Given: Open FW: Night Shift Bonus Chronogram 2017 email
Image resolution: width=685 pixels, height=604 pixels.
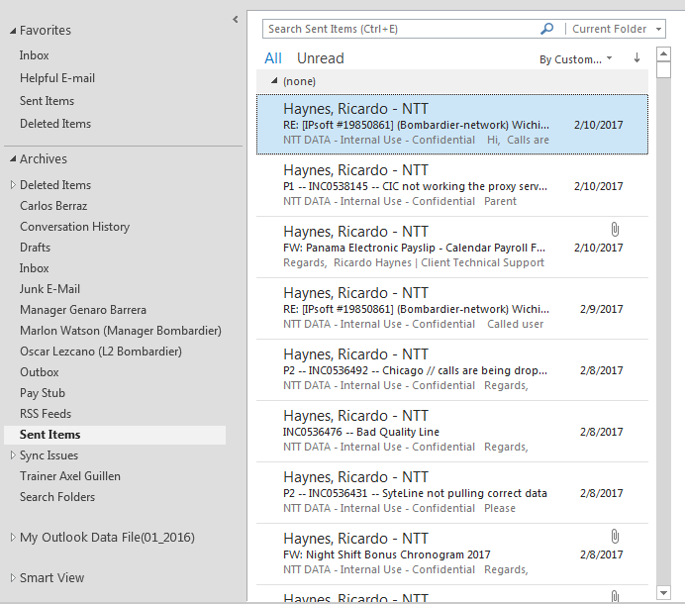Looking at the screenshot, I should pyautogui.click(x=452, y=554).
